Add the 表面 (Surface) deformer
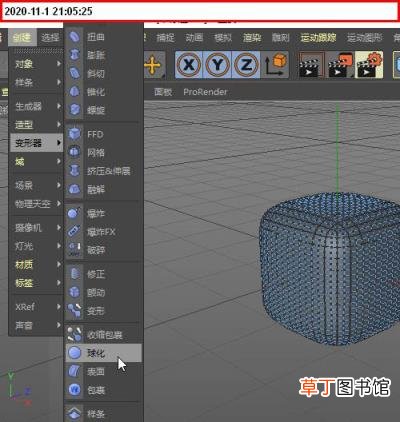 click(x=104, y=371)
